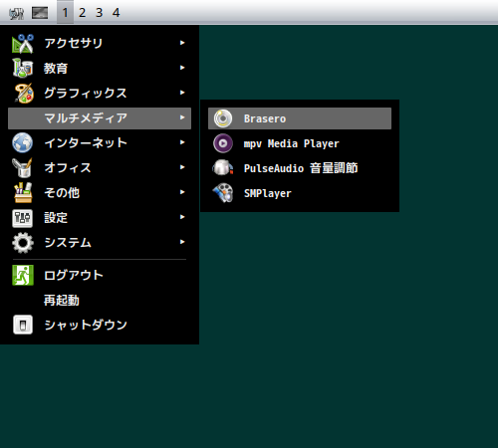This screenshot has width=498, height=448.
Task: Switch to workspace 1
Action: 65,13
